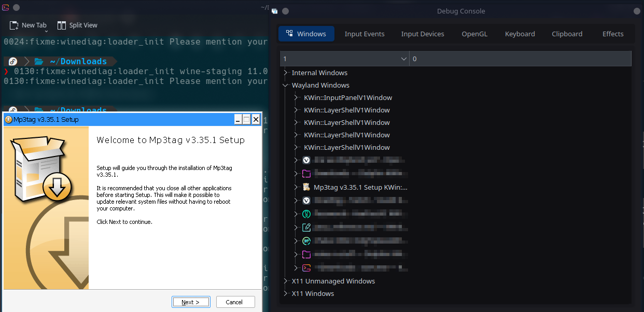Switch to the Windows tab
The image size is (644, 312).
click(x=306, y=34)
